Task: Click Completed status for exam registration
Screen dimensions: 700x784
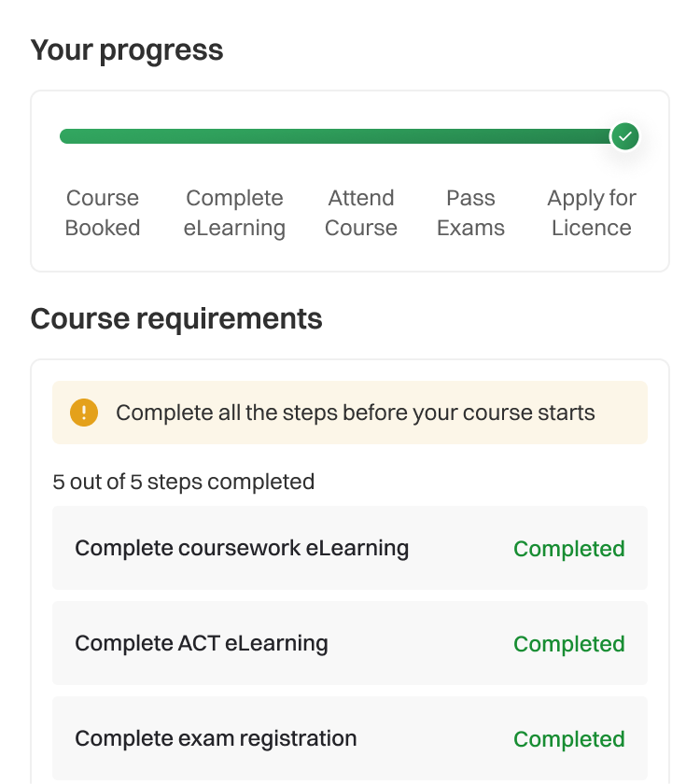Action: [569, 739]
